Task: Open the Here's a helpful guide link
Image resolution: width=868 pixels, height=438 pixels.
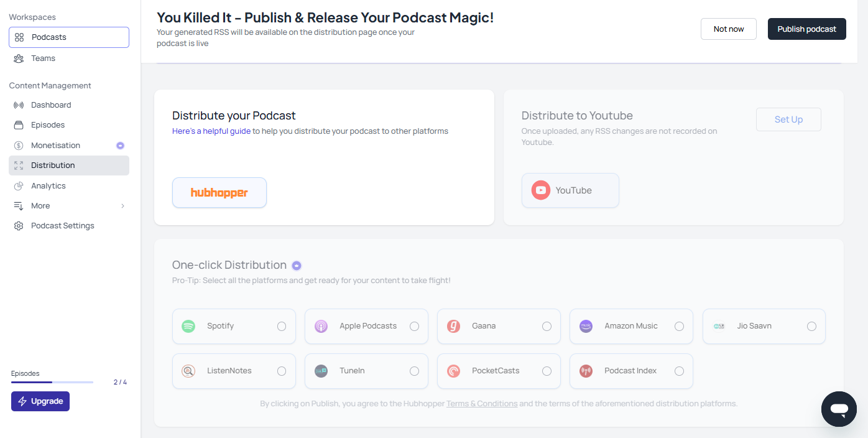Action: pyautogui.click(x=211, y=131)
